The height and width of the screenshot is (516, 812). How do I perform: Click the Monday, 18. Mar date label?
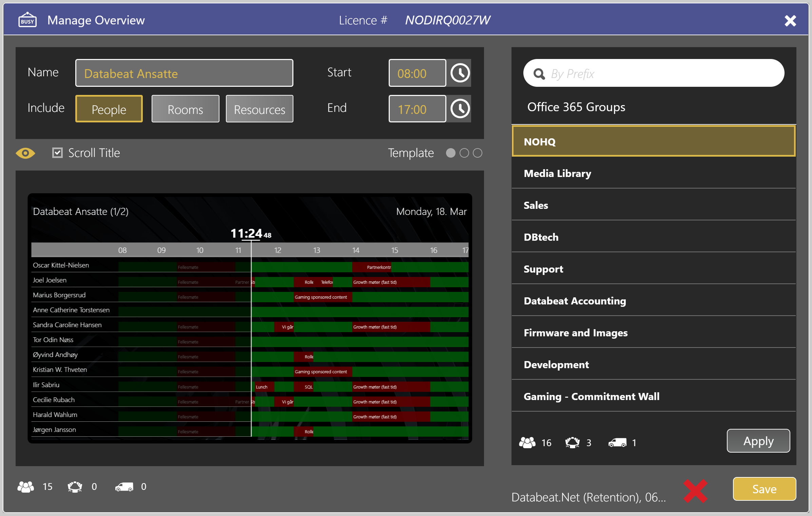431,212
